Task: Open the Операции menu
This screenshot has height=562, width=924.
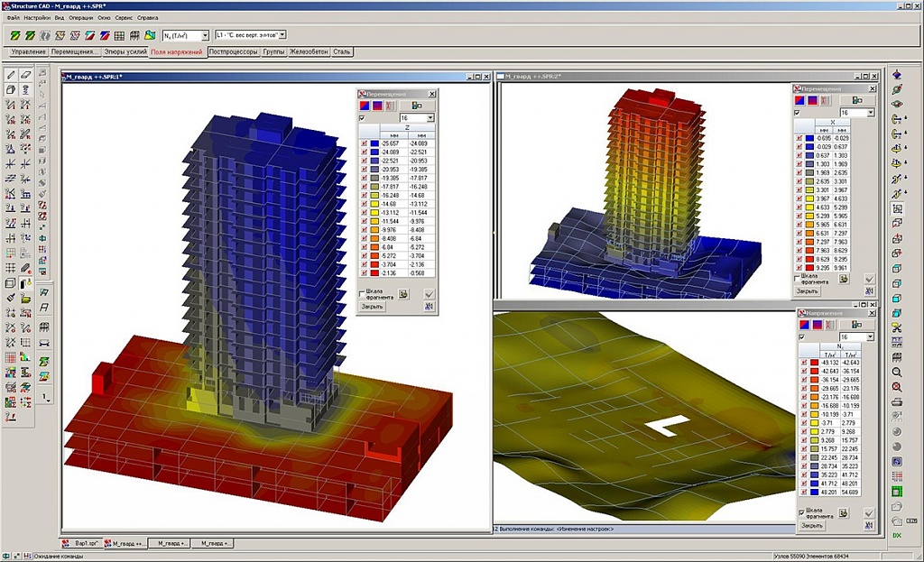Action: [80, 18]
